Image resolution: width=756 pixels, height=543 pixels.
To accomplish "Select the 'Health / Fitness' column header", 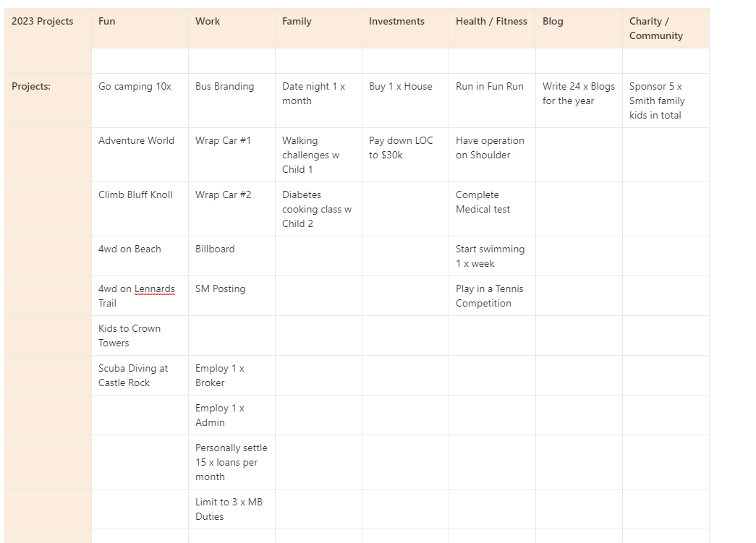I will [492, 28].
